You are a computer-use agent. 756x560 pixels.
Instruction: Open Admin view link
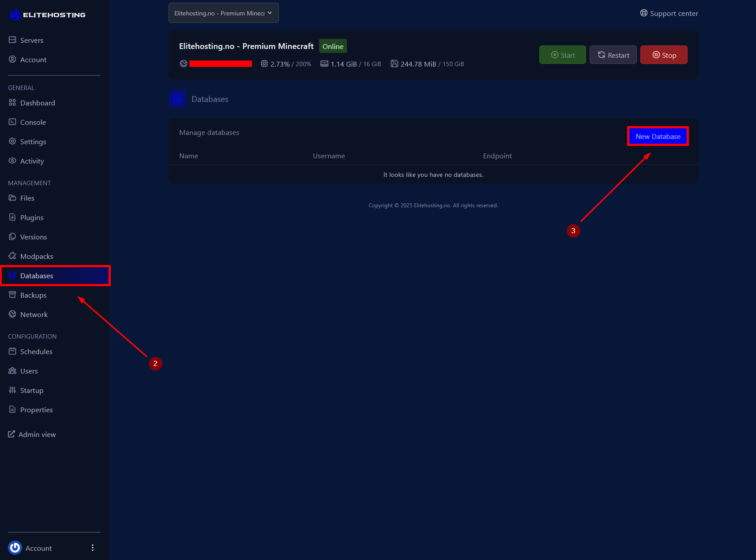32,434
